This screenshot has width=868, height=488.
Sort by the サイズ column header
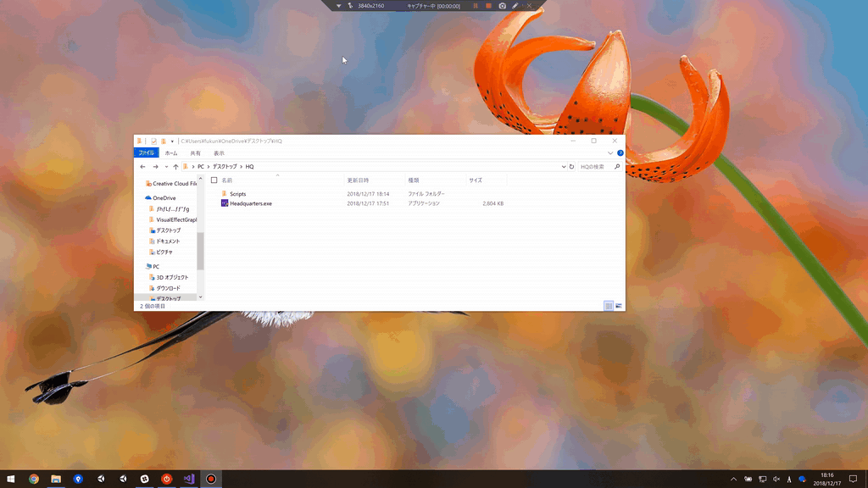coord(476,180)
